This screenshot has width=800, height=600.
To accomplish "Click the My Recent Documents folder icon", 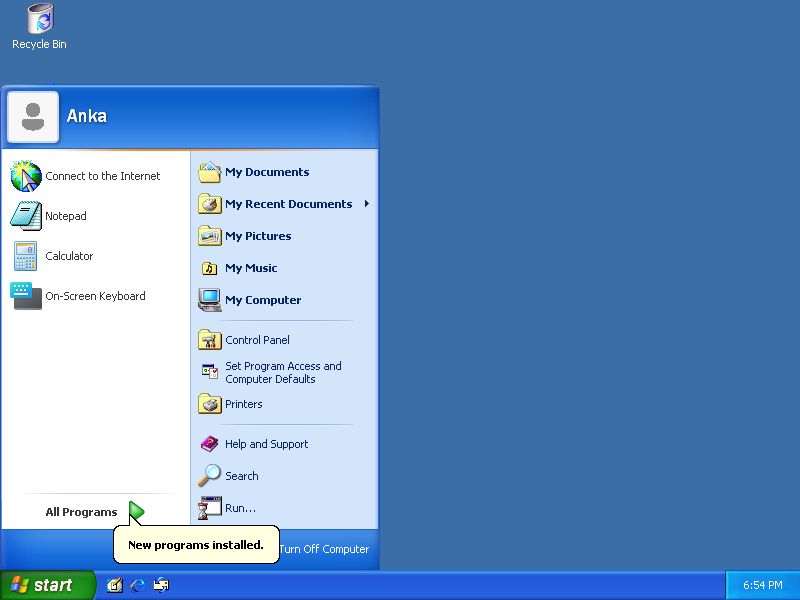I will (x=210, y=204).
